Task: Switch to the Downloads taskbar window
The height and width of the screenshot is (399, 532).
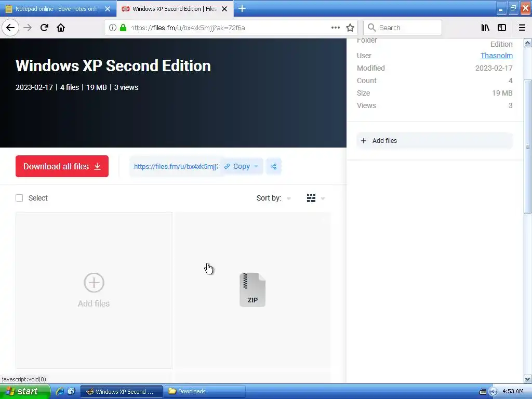Action: tap(204, 391)
